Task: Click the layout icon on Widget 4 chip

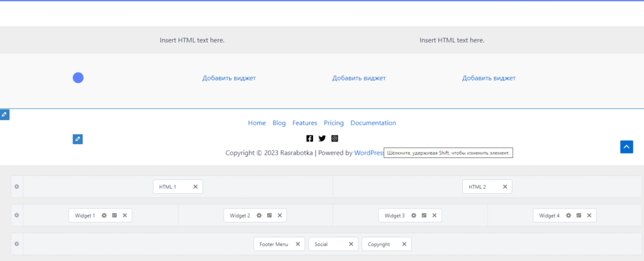Action: click(x=579, y=215)
